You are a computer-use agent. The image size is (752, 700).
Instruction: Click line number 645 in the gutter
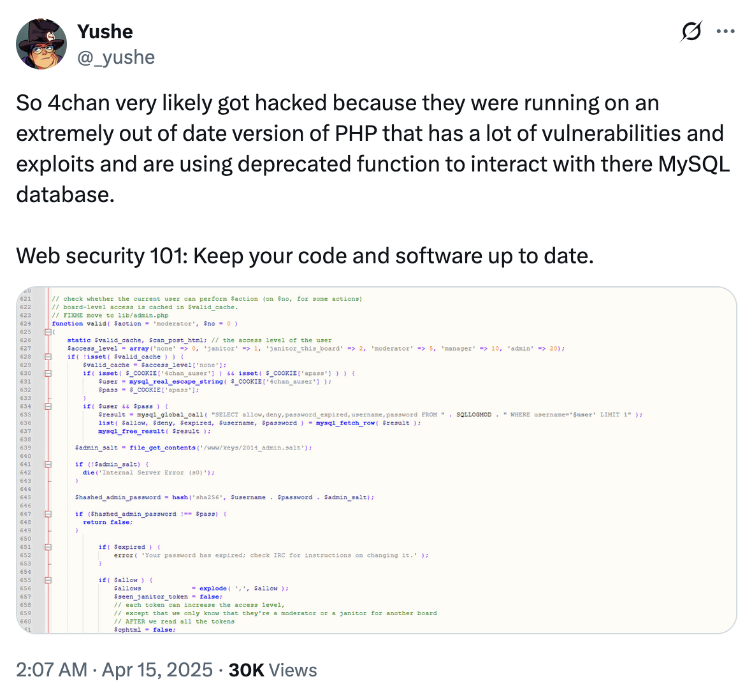(x=25, y=497)
